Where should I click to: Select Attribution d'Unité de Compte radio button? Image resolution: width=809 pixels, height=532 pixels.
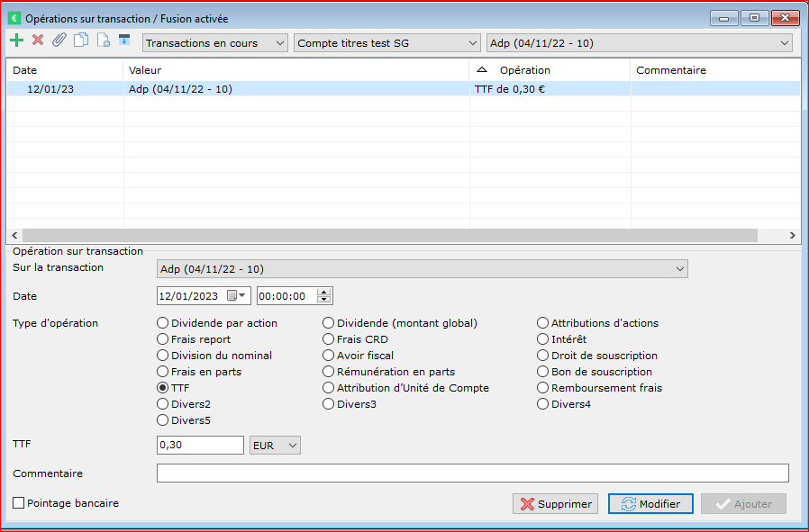pos(328,388)
